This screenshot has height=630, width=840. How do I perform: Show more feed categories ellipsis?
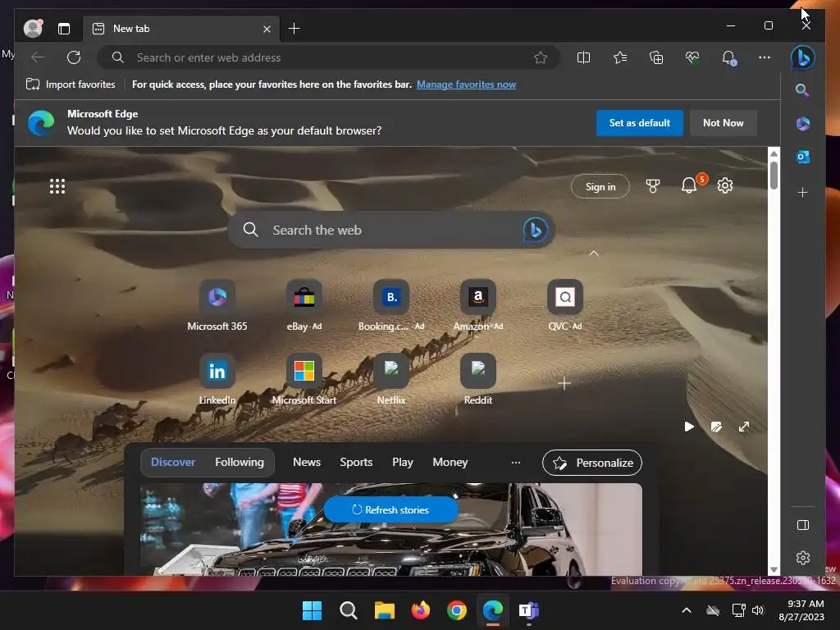click(x=515, y=463)
